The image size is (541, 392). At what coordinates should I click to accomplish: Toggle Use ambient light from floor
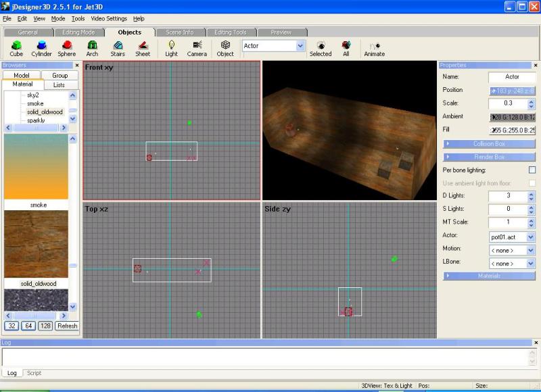[x=532, y=183]
